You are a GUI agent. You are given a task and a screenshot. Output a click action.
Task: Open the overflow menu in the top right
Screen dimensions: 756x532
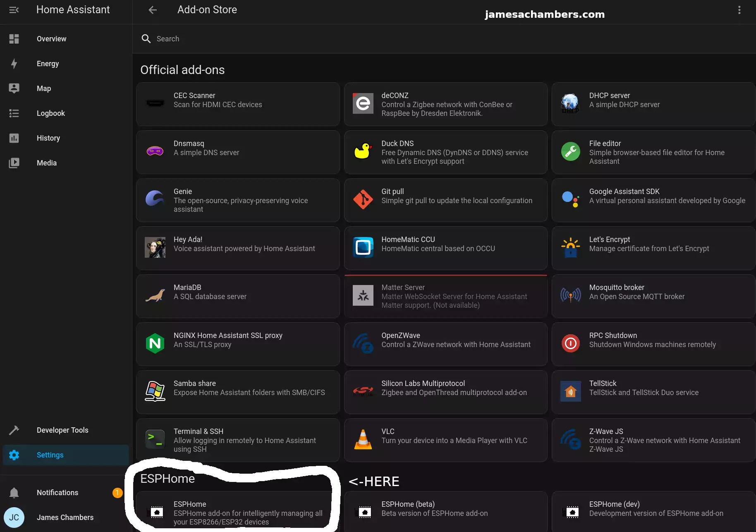tap(739, 10)
